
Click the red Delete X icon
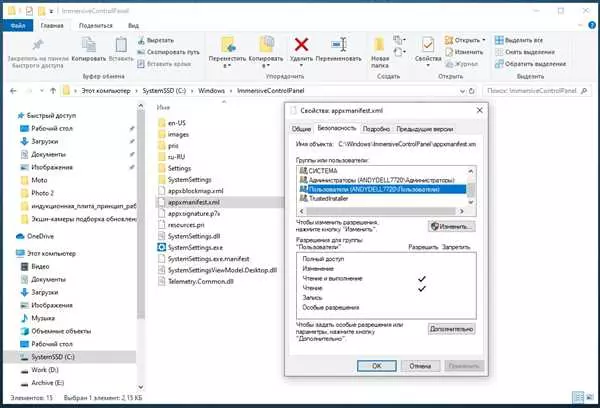(x=301, y=44)
